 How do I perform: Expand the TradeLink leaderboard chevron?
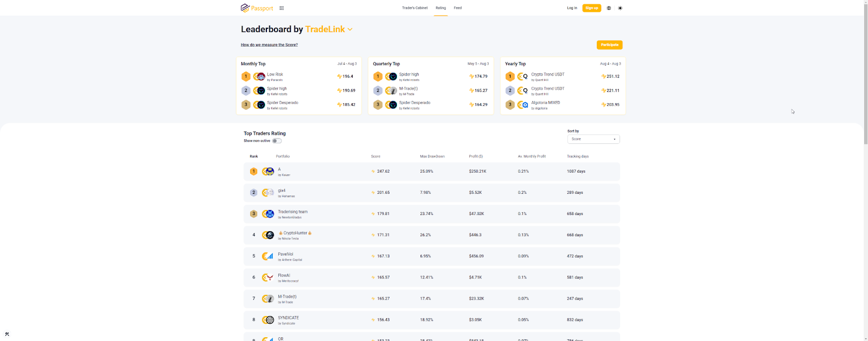[x=350, y=29]
